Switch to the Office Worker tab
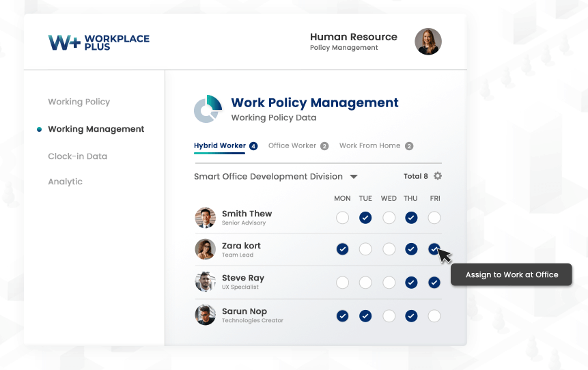The image size is (588, 370). click(x=292, y=145)
